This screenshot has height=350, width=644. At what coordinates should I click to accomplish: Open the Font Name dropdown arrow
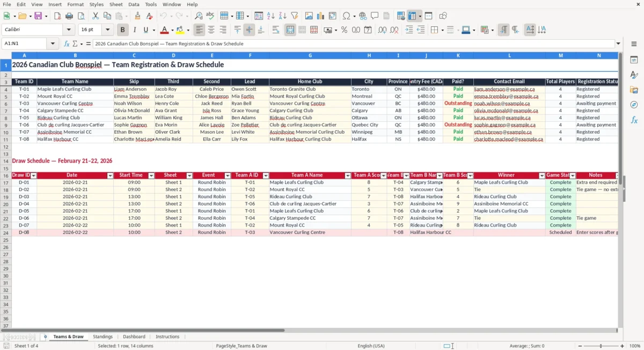click(69, 30)
